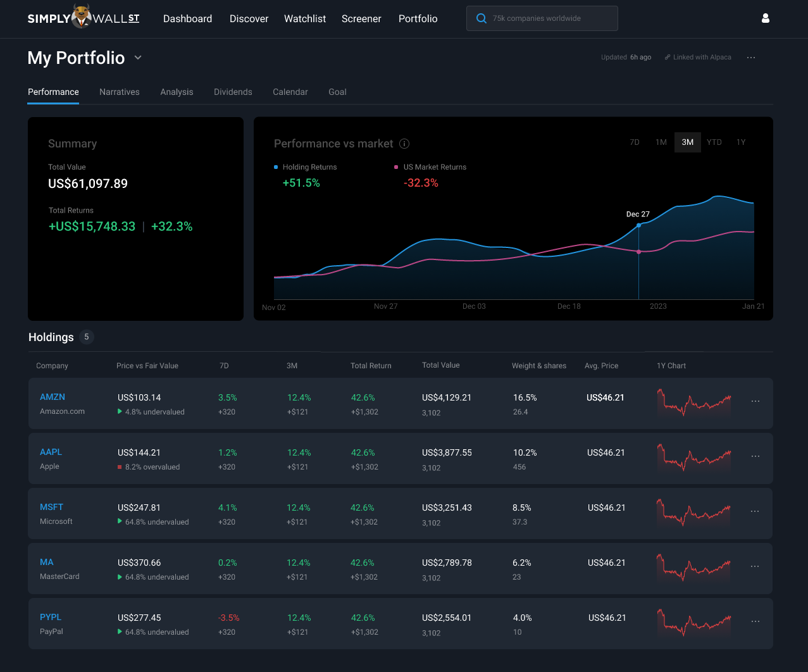The image size is (808, 672).
Task: Open the MSFT ticker link
Action: pyautogui.click(x=52, y=507)
